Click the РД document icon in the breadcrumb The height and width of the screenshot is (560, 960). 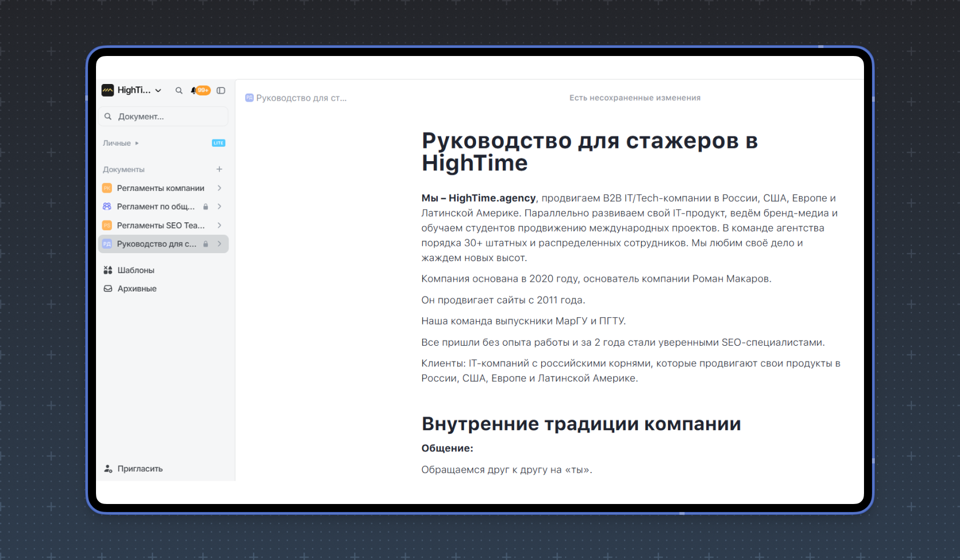pyautogui.click(x=249, y=98)
